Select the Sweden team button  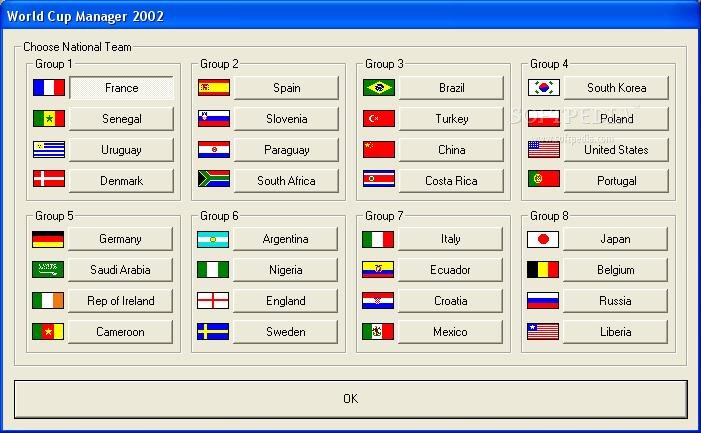pyautogui.click(x=286, y=332)
